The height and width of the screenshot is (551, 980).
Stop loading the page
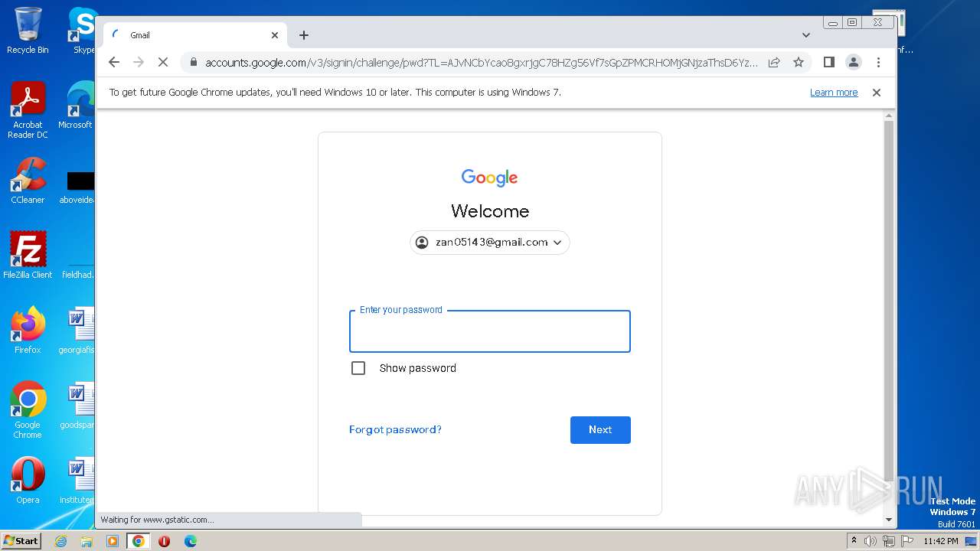coord(163,62)
